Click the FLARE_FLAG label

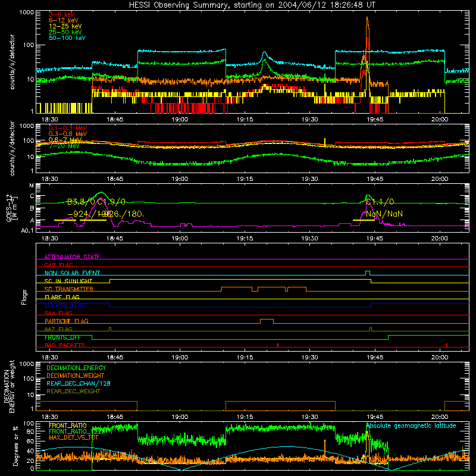click(62, 297)
